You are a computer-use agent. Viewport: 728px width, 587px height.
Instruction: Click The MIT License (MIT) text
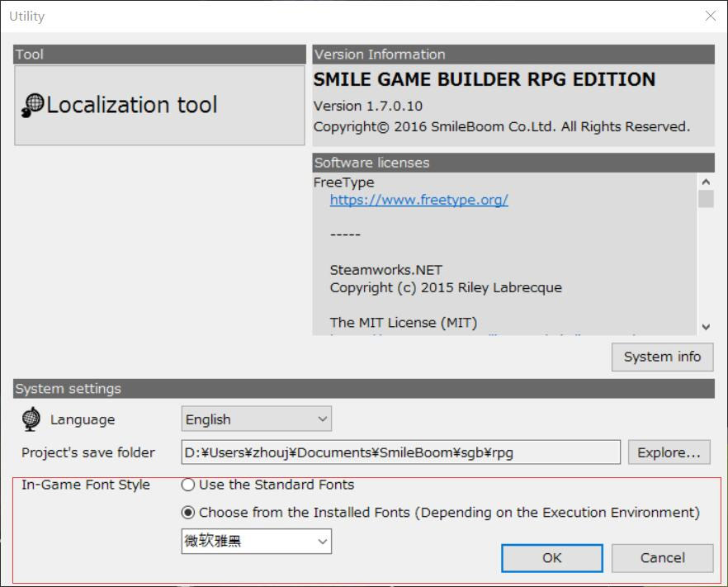pyautogui.click(x=404, y=322)
